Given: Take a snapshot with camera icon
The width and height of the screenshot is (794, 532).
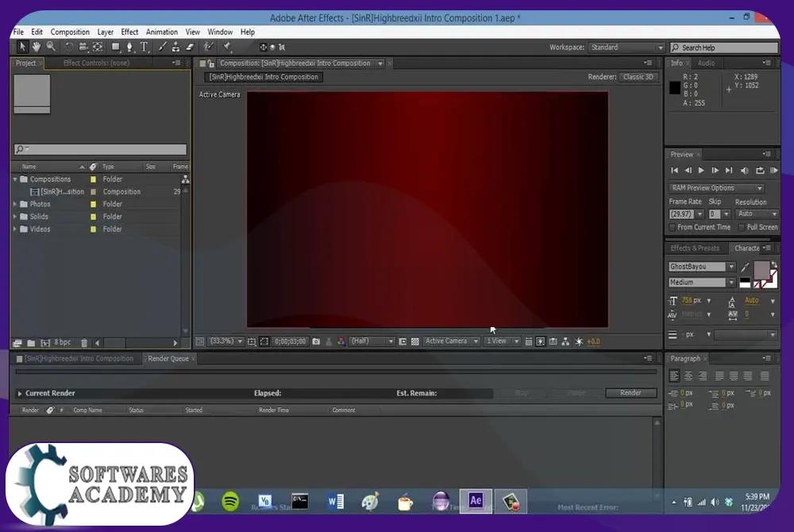Looking at the screenshot, I should 316,341.
